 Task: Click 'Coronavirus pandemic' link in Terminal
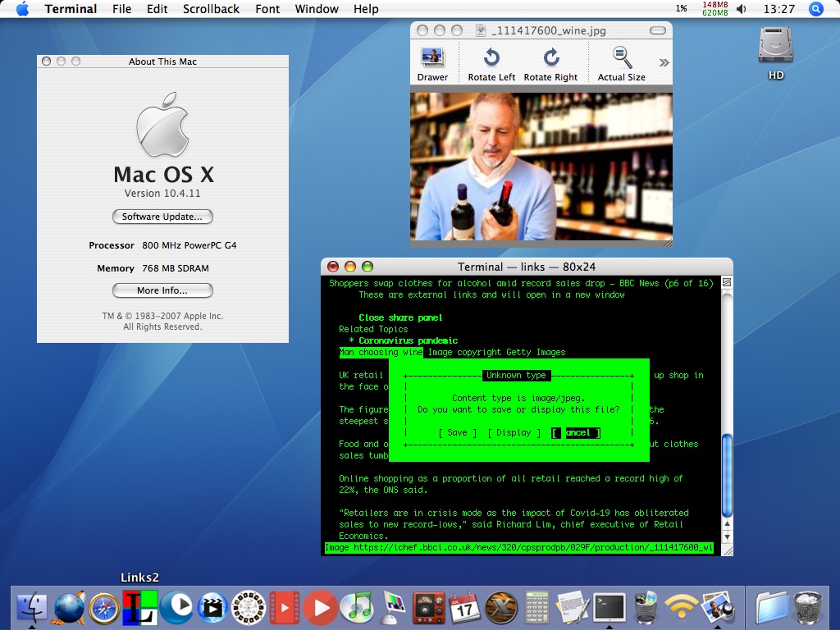[x=409, y=340]
